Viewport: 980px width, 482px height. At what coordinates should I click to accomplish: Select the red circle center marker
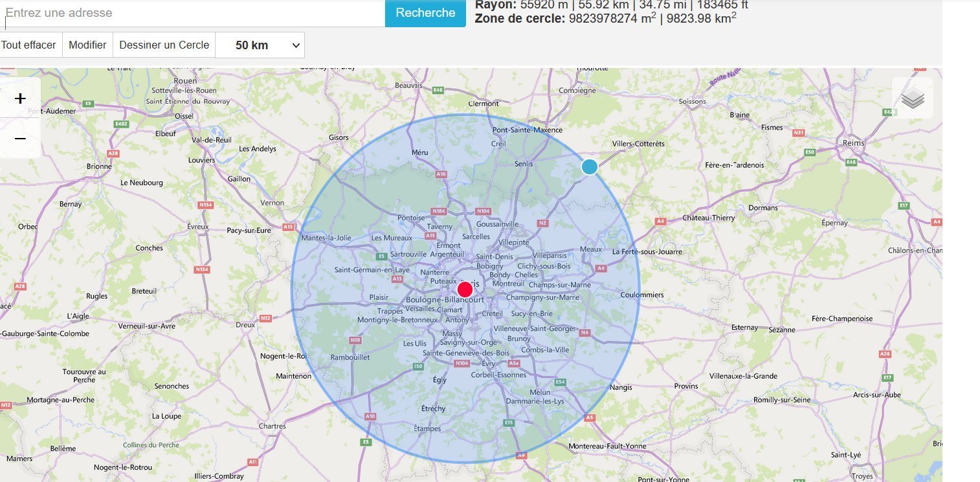point(465,290)
